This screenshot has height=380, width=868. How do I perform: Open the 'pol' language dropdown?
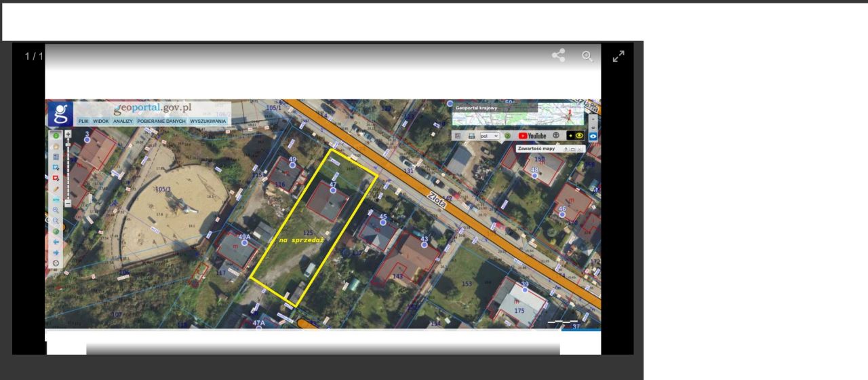489,136
